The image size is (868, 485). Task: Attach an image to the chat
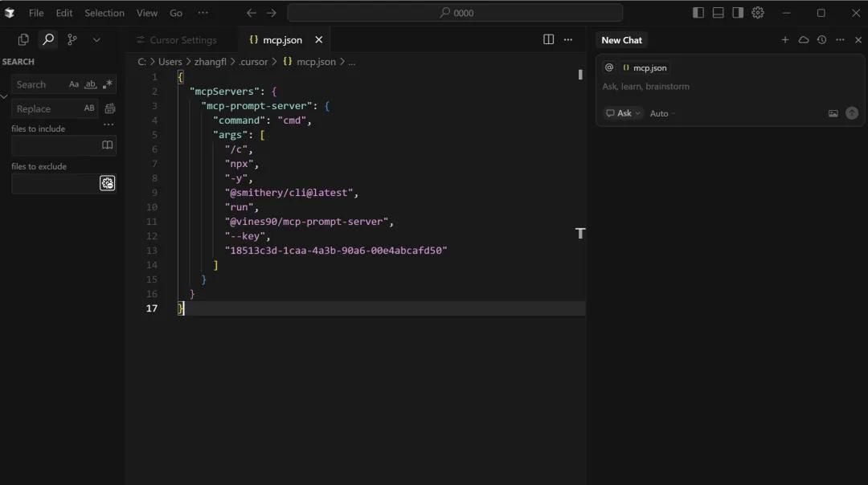coord(833,113)
